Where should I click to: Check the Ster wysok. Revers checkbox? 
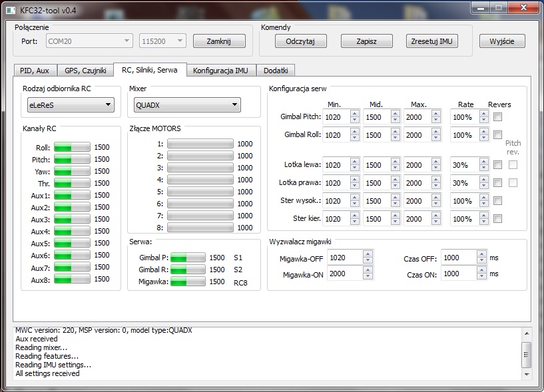(x=498, y=201)
